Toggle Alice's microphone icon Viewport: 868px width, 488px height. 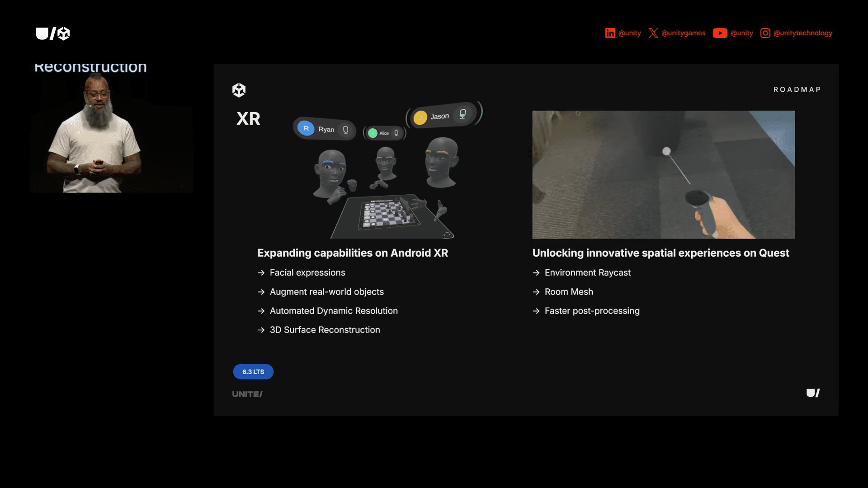396,133
